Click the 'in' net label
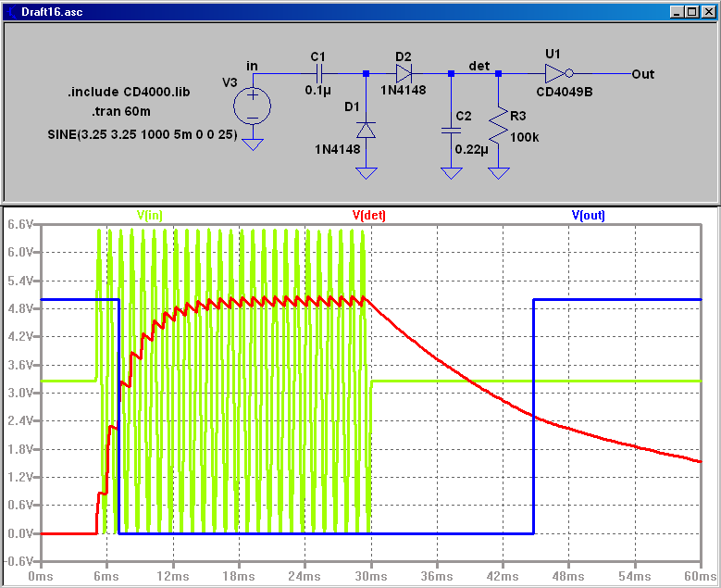This screenshot has width=721, height=588. click(x=252, y=66)
